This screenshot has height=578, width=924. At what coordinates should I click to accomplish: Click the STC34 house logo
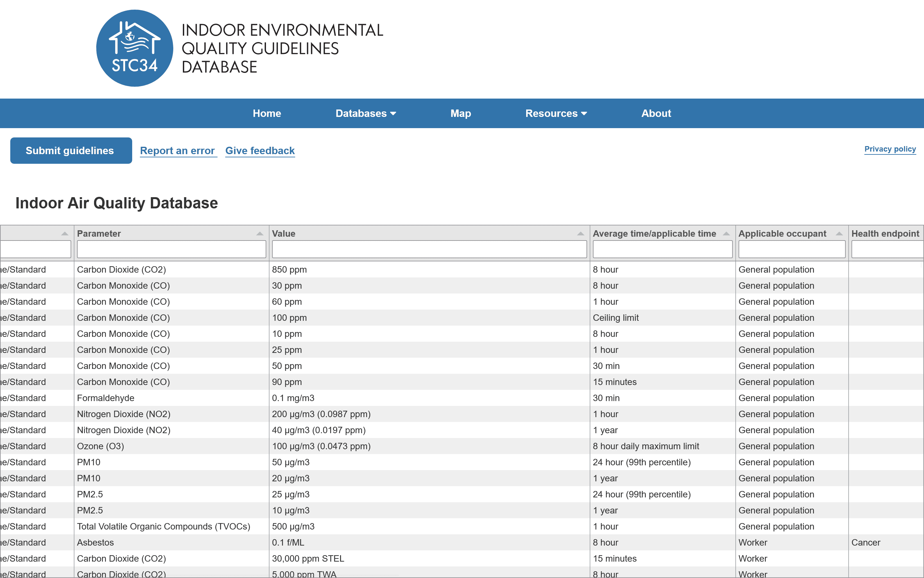pos(134,48)
